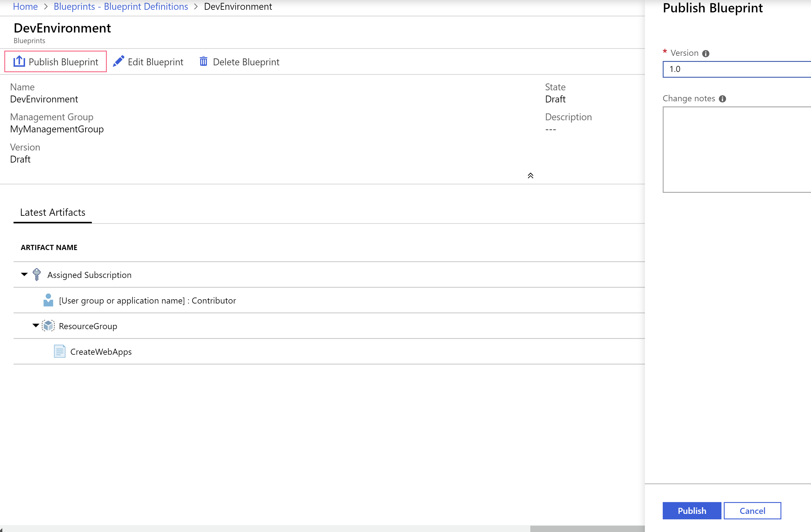Click the Edit Blueprint pencil icon
The width and height of the screenshot is (811, 532).
(118, 61)
